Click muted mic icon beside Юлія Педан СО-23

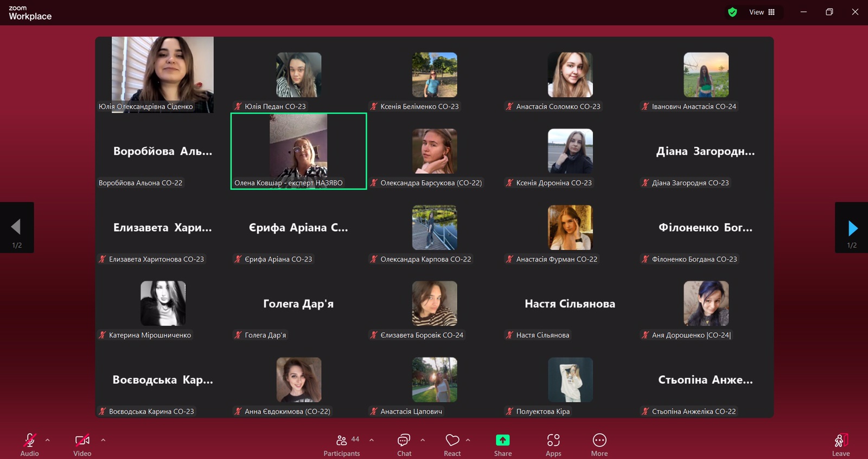pos(238,106)
